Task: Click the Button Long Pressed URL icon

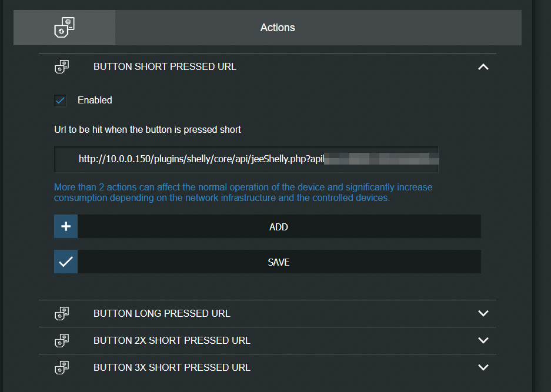Action: tap(62, 314)
